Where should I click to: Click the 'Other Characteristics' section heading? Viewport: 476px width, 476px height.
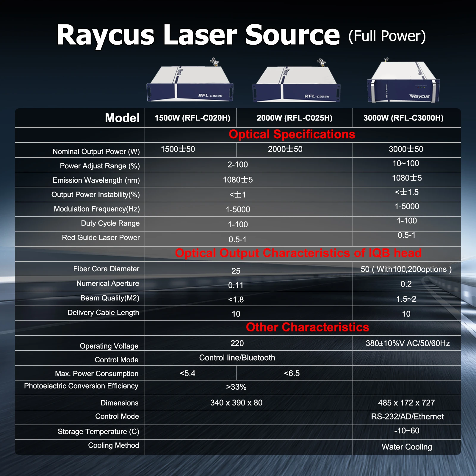click(307, 327)
